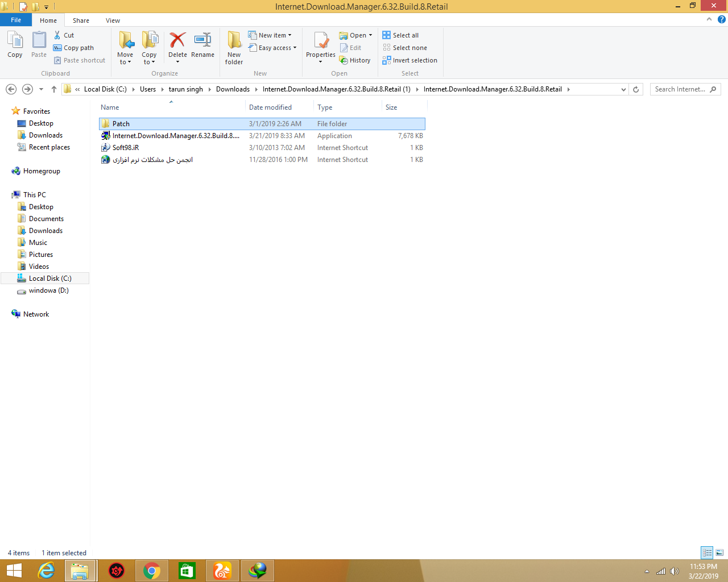728x582 pixels.
Task: Open Google Chrome from the taskbar
Action: point(152,571)
